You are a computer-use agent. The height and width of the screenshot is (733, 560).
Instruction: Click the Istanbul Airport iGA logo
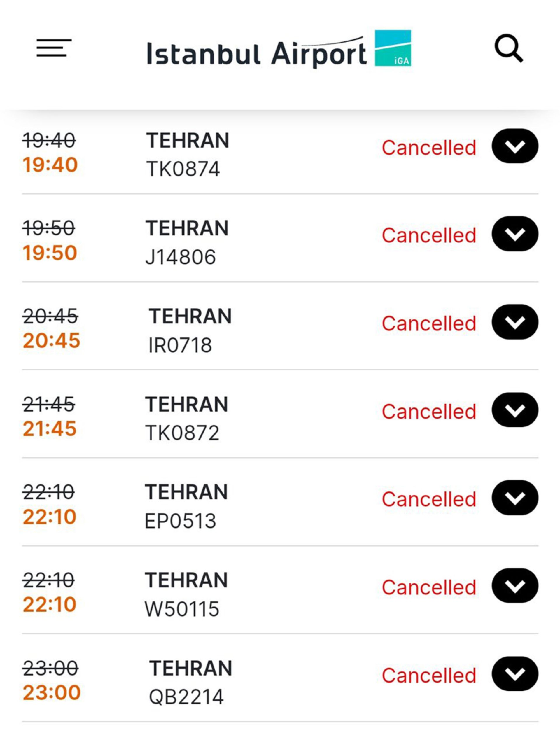tap(279, 49)
